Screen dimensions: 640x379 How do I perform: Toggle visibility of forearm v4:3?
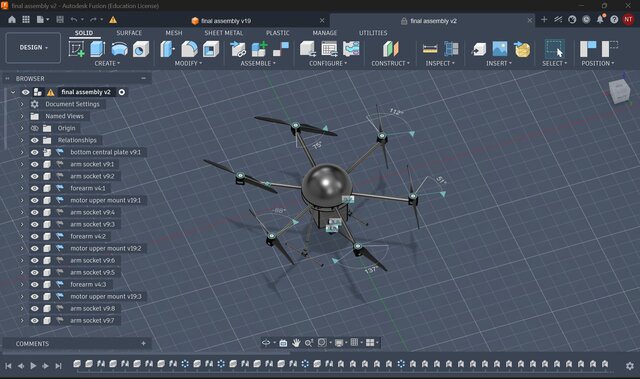pos(35,284)
